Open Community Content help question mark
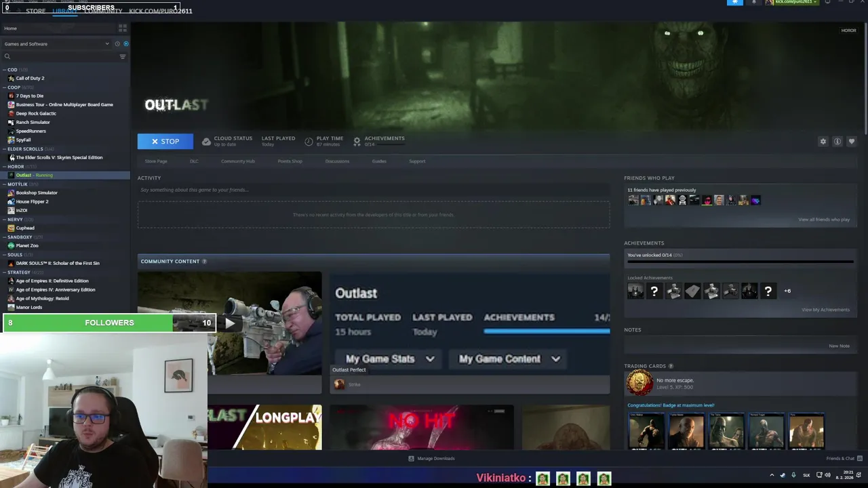This screenshot has width=868, height=488. (204, 262)
